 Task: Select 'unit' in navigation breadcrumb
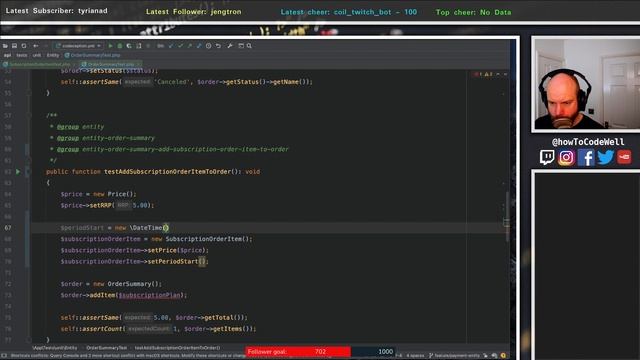point(37,55)
